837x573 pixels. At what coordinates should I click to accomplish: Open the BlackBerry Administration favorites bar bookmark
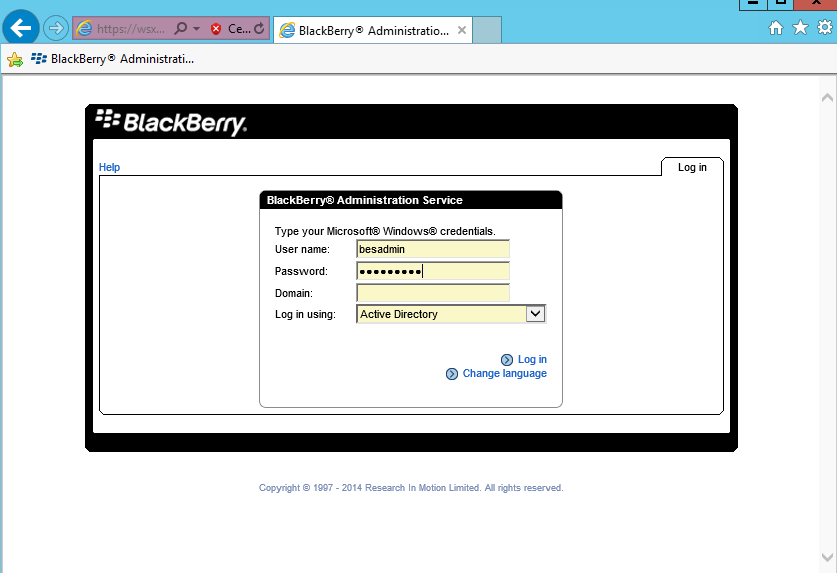pos(113,59)
